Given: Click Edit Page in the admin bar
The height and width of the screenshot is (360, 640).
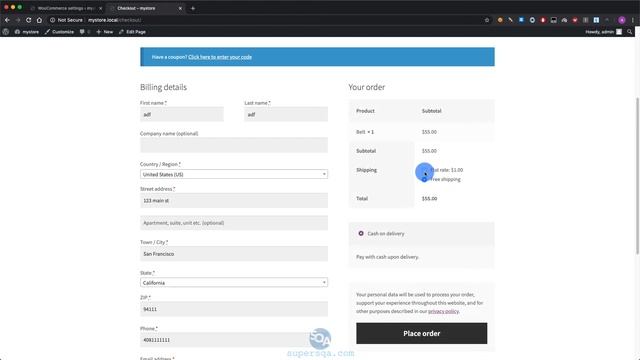Looking at the screenshot, I should pos(132,32).
